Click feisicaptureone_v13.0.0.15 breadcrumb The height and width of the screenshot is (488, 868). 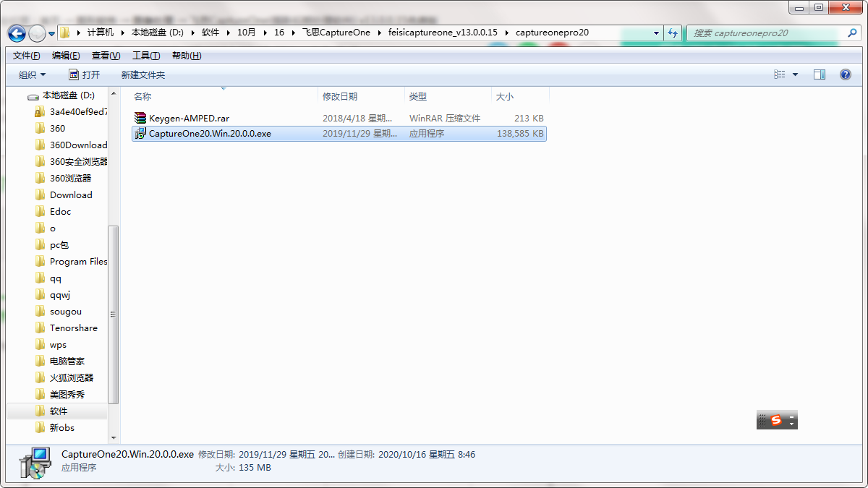(x=443, y=33)
